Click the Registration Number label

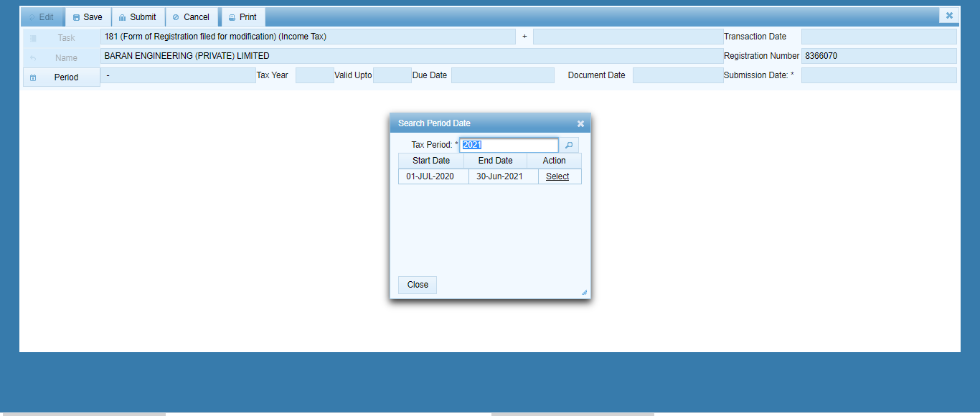(x=761, y=56)
